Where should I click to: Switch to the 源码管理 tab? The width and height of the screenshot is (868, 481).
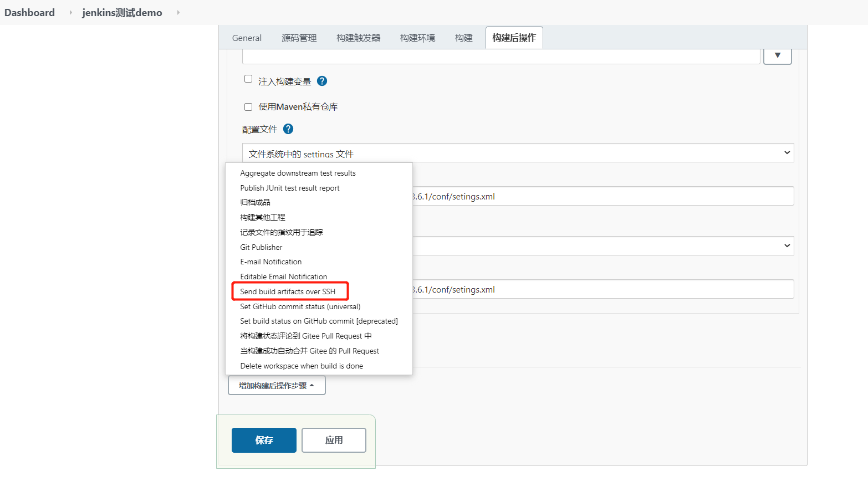click(299, 38)
